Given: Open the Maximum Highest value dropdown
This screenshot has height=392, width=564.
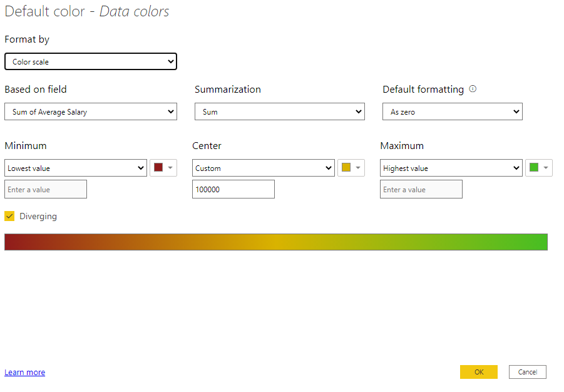Looking at the screenshot, I should click(451, 168).
